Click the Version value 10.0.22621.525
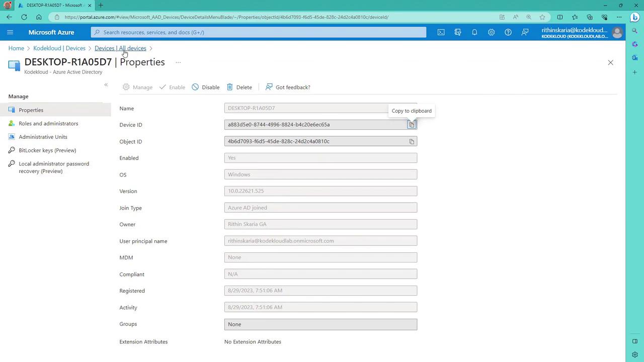Screen dimensions: 644x362 320,191
